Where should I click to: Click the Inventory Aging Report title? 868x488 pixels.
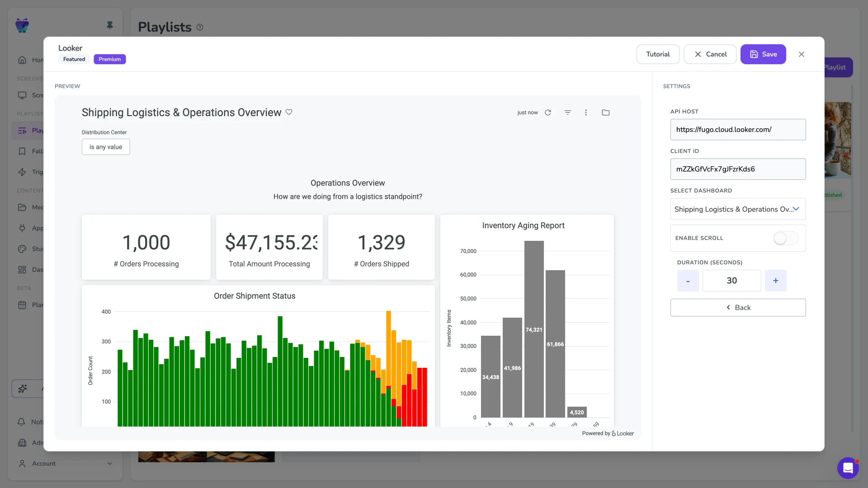click(523, 225)
